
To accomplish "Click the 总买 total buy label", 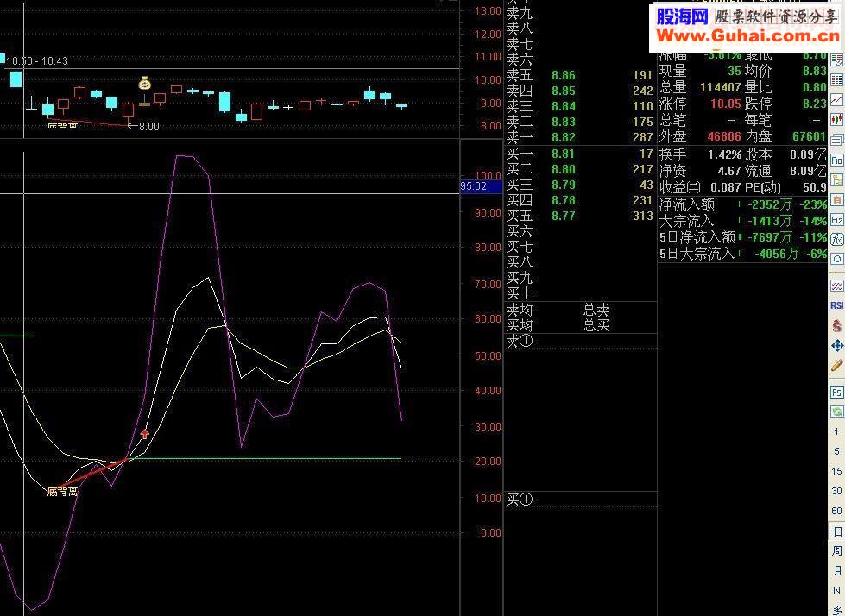I will [596, 325].
